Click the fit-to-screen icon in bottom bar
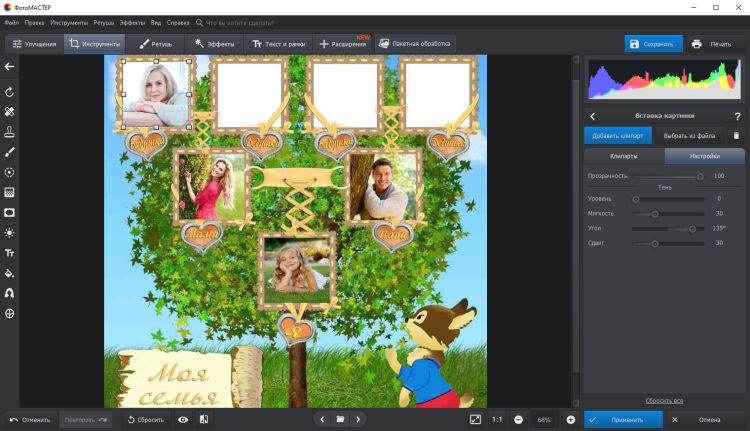 pos(475,420)
